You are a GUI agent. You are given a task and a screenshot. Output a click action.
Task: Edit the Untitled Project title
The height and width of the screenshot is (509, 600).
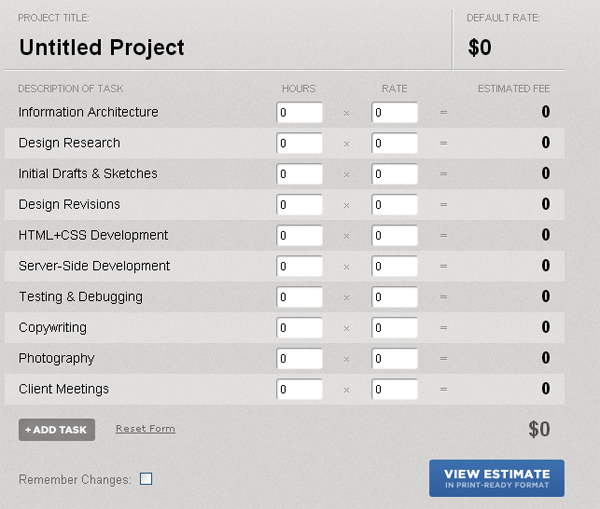102,47
